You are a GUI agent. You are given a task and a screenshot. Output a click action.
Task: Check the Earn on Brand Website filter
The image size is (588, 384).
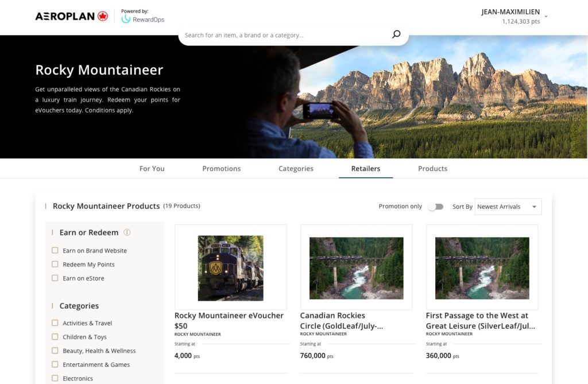tap(55, 250)
